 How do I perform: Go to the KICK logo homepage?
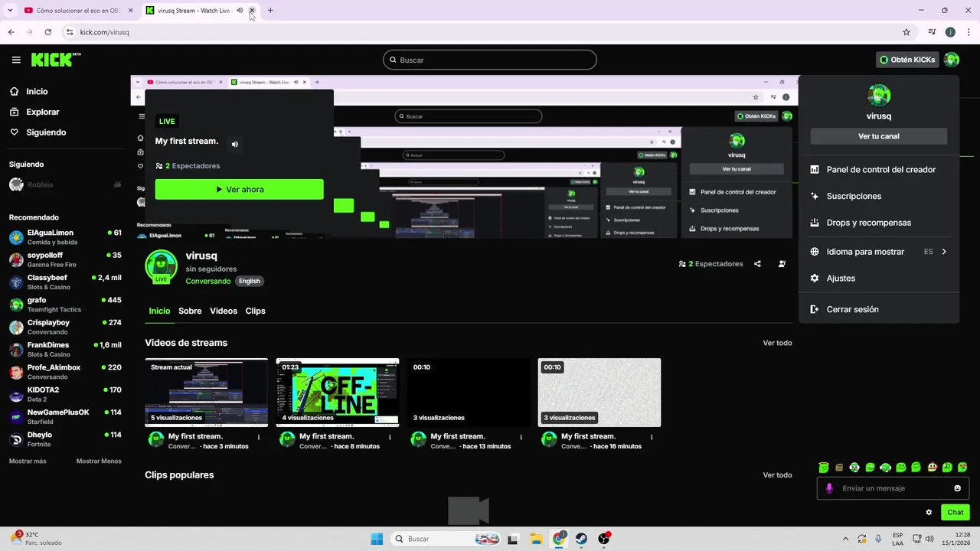click(x=56, y=60)
